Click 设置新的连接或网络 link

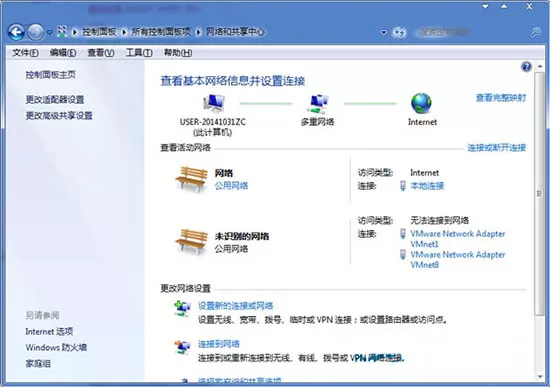[236, 306]
